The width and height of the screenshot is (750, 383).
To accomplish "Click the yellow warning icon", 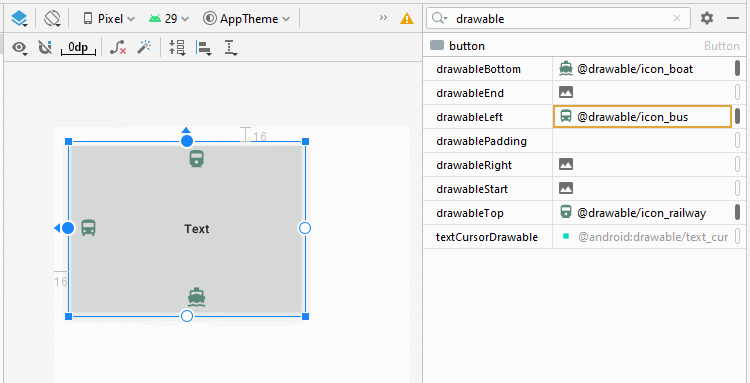I will click(x=407, y=19).
